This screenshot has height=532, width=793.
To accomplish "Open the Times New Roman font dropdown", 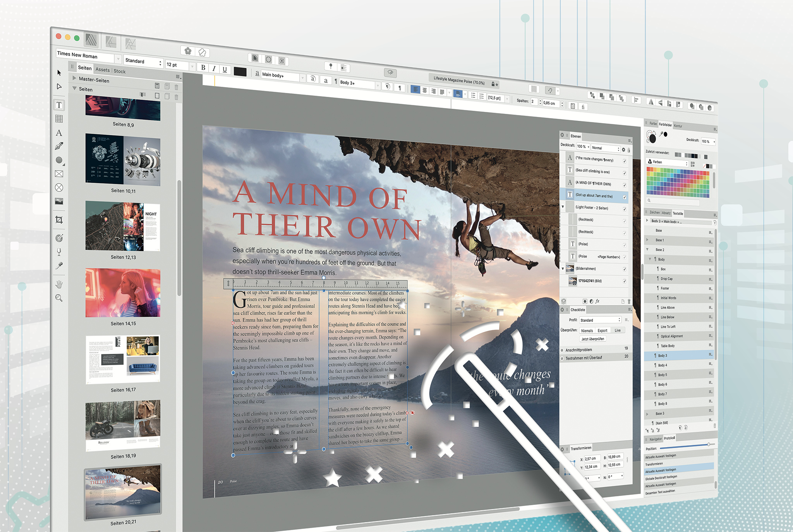I will (118, 58).
